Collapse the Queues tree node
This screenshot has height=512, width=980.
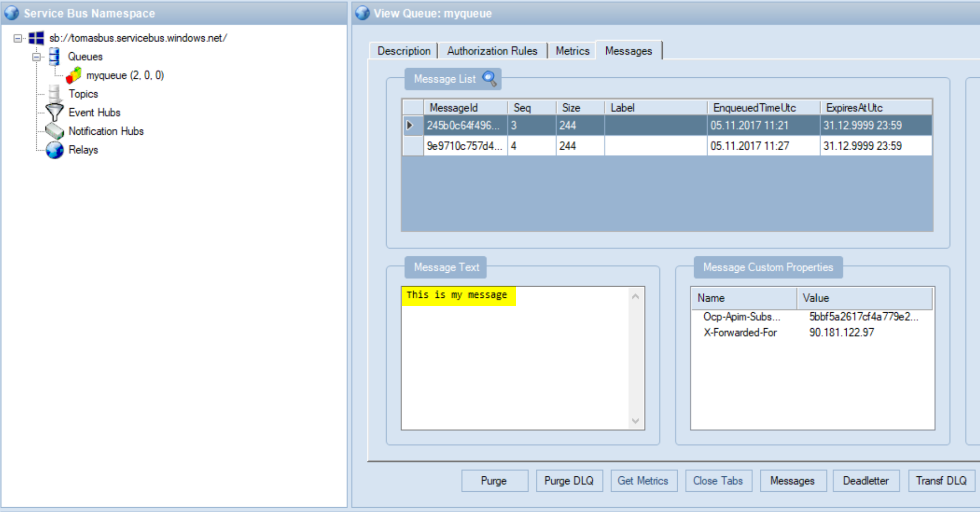coord(36,56)
